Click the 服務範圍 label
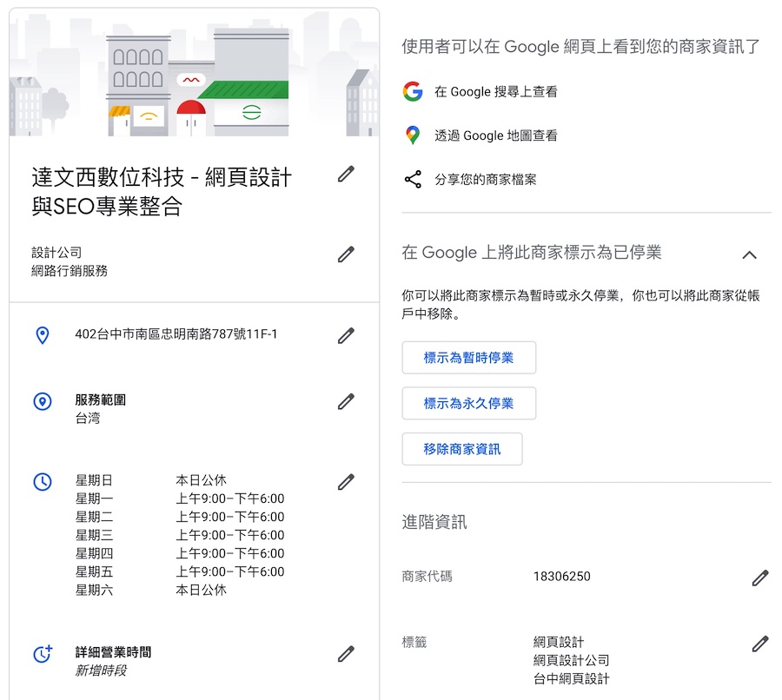 pos(100,400)
